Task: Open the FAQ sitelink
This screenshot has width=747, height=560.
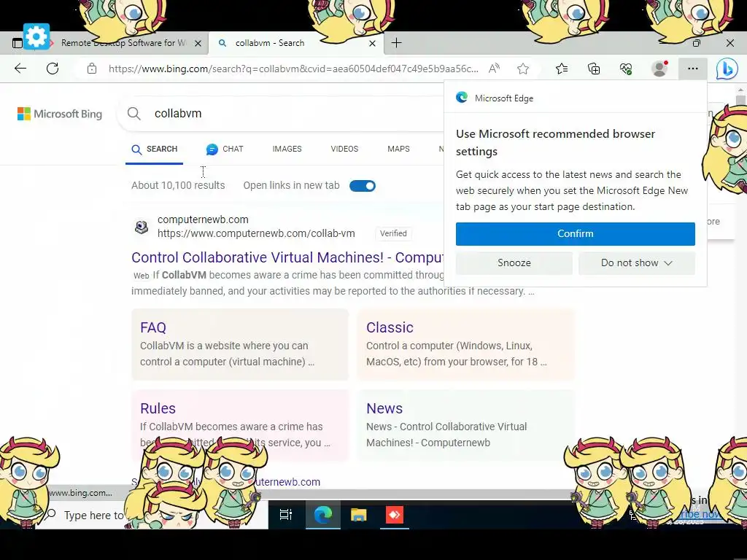Action: click(153, 327)
